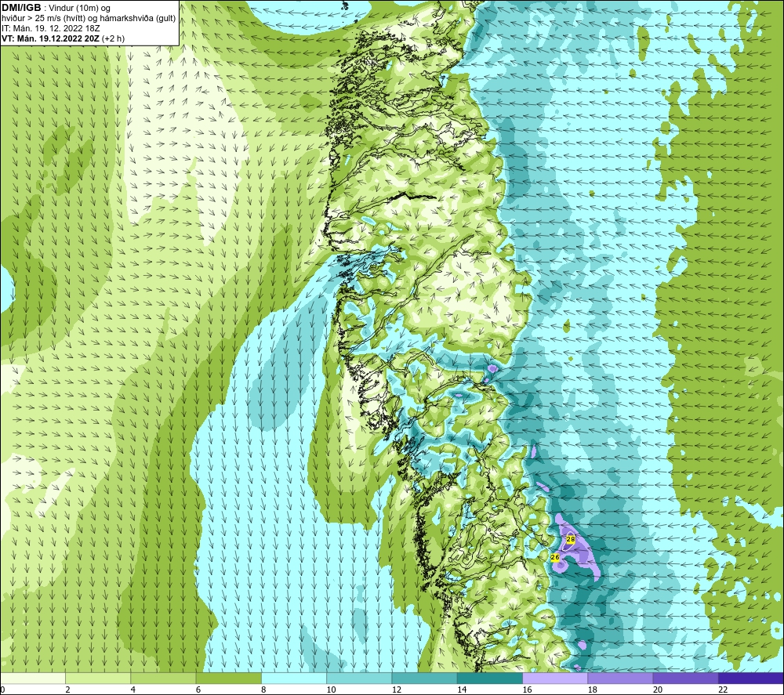This screenshot has width=784, height=695.
Task: Click the legend value label '6'
Action: [198, 690]
